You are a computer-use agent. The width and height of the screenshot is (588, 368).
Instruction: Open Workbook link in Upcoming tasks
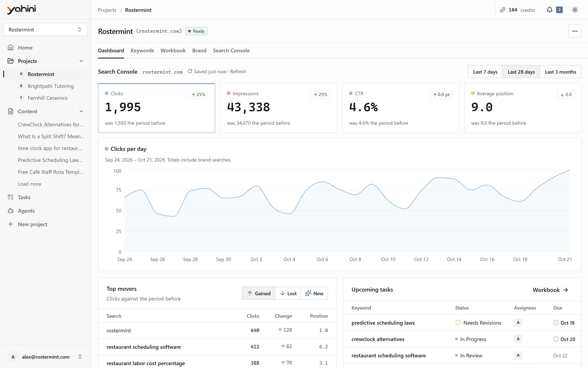(x=550, y=290)
